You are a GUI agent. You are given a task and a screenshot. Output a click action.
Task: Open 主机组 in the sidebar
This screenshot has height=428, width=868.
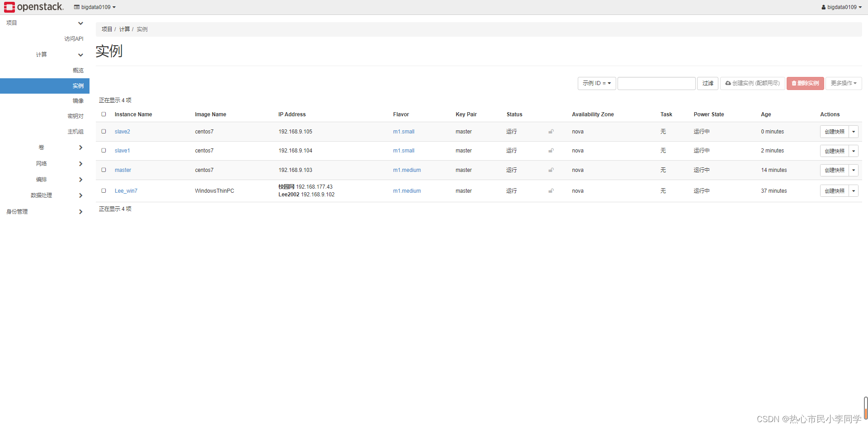[x=75, y=132]
